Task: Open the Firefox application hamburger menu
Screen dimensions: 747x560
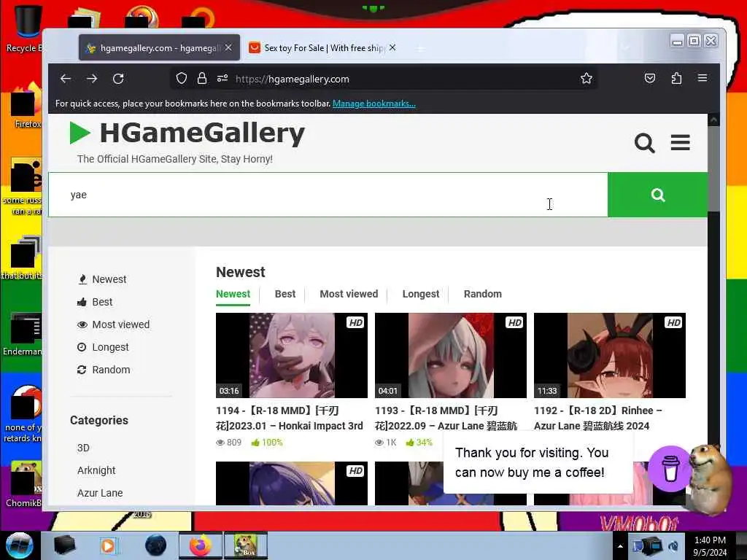Action: pos(703,77)
